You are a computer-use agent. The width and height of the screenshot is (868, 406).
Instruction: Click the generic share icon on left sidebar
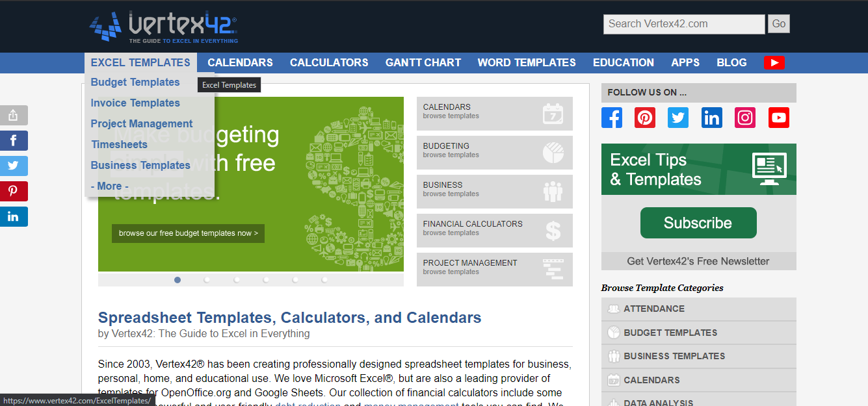point(14,116)
